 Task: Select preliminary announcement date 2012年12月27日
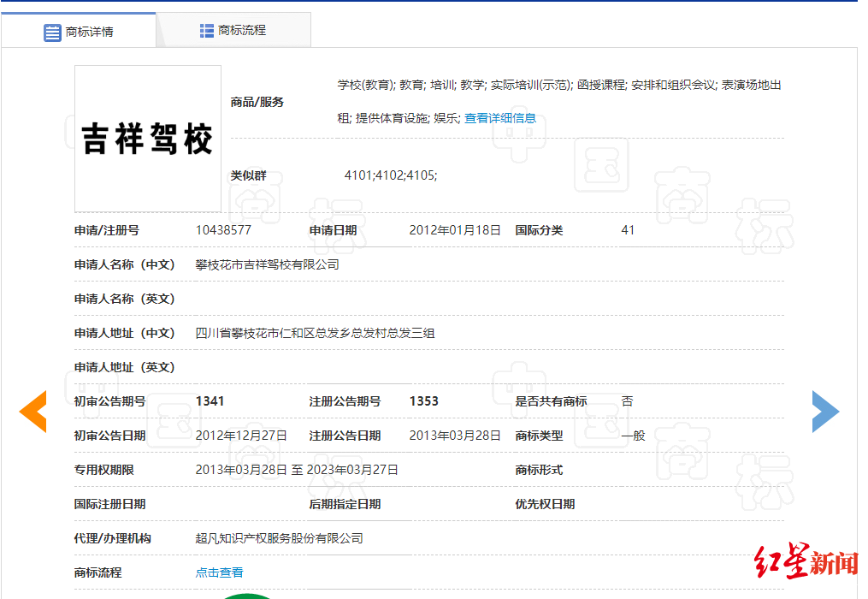coord(241,436)
